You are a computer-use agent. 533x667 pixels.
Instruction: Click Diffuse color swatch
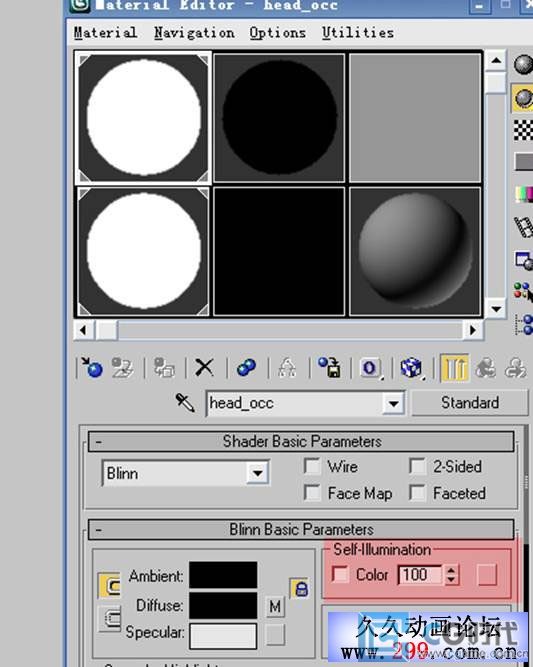pyautogui.click(x=223, y=605)
